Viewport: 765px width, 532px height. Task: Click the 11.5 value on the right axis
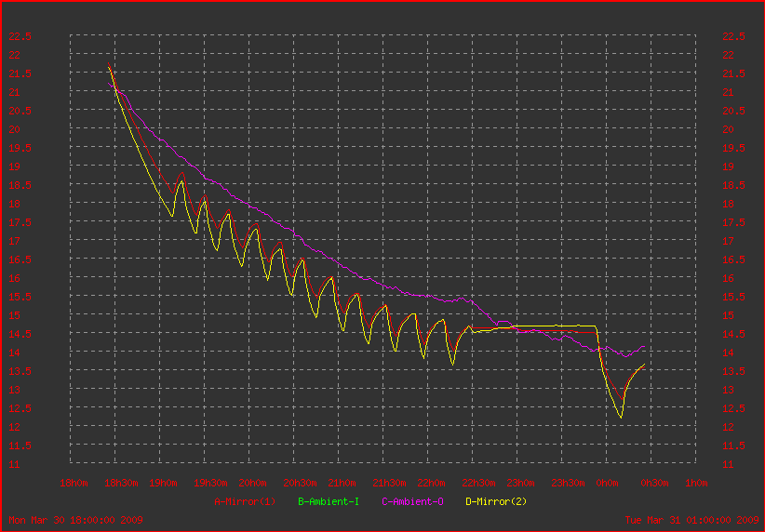click(733, 446)
